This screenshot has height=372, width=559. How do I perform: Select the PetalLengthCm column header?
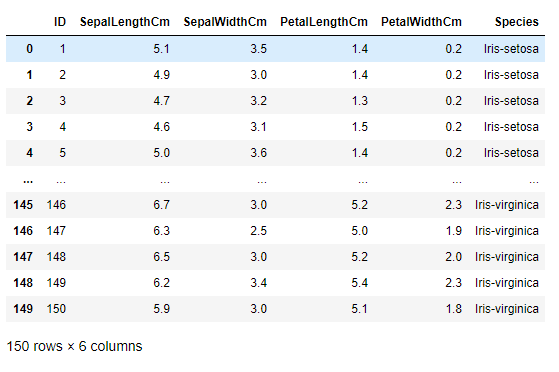click(x=324, y=22)
